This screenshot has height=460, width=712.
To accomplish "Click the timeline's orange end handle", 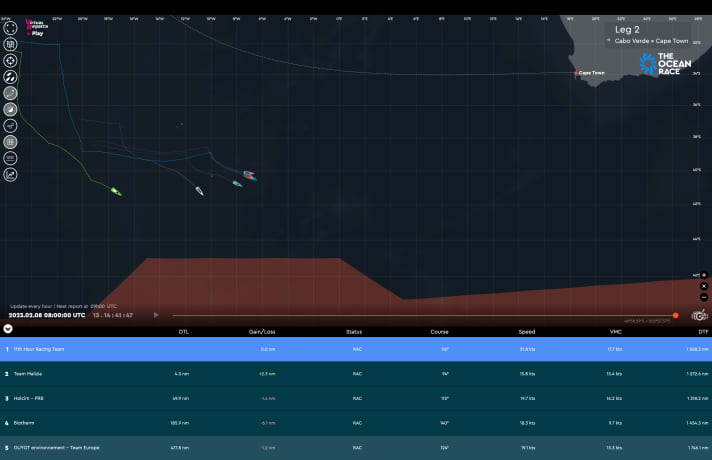I will (x=676, y=315).
